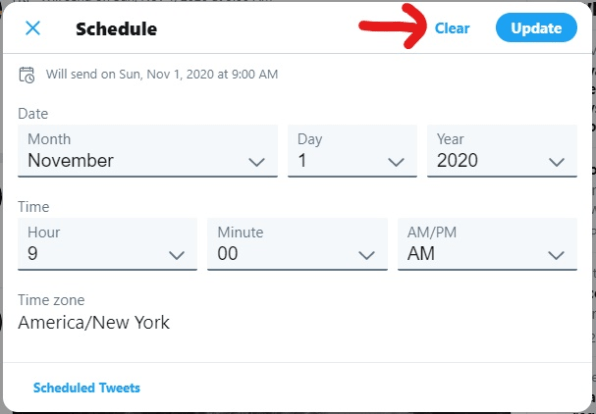
Task: Open the AM/PM dropdown
Action: coord(487,244)
